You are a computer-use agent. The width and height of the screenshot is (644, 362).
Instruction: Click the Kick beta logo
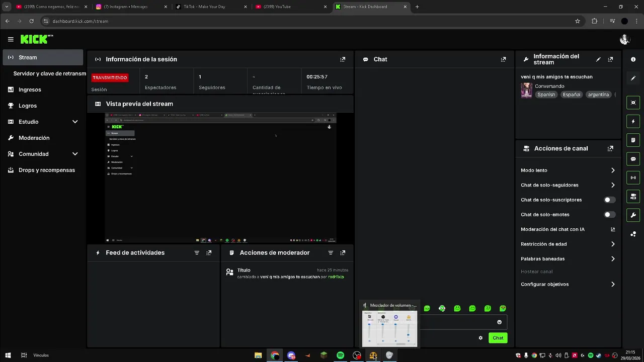[37, 39]
